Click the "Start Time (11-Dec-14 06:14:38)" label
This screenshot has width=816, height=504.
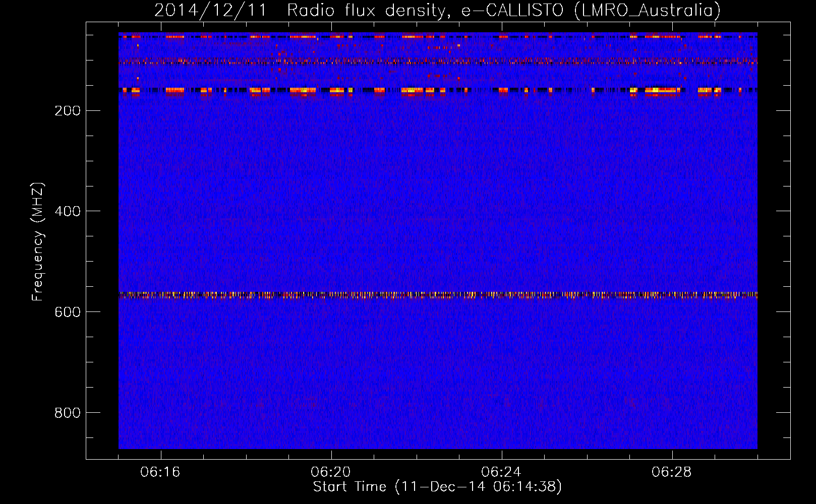click(437, 487)
